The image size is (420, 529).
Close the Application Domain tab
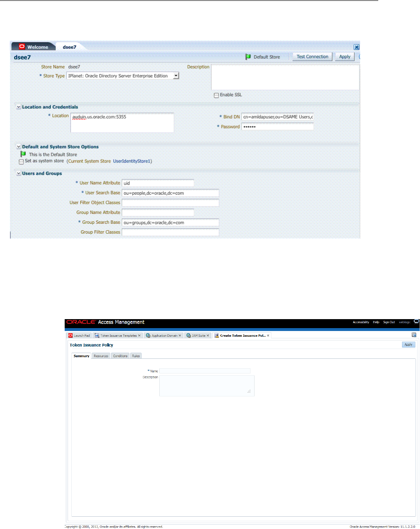[x=180, y=335]
